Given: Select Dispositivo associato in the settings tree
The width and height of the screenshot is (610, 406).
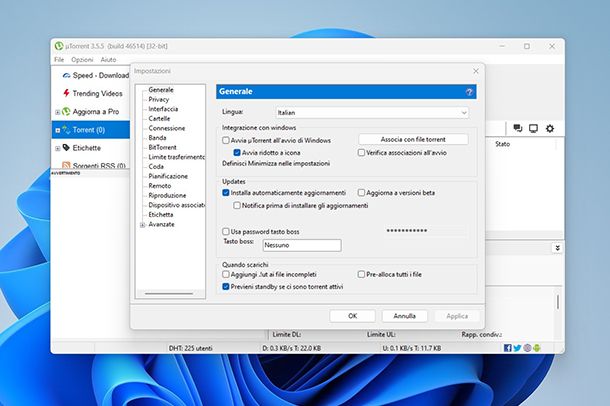Looking at the screenshot, I should 176,205.
